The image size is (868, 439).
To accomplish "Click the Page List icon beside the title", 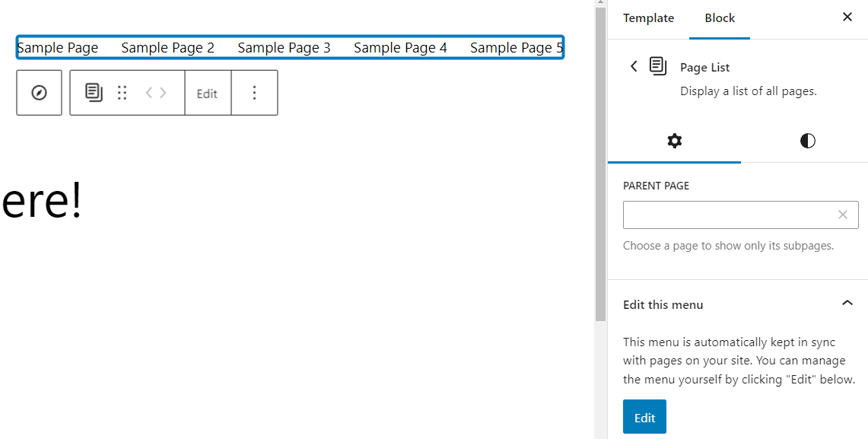I will [x=657, y=66].
